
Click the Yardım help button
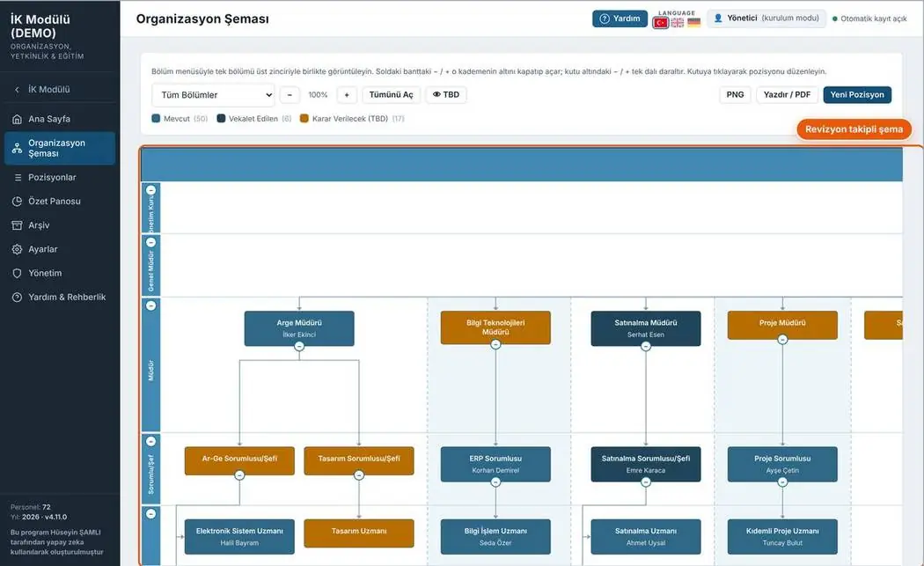click(x=620, y=18)
